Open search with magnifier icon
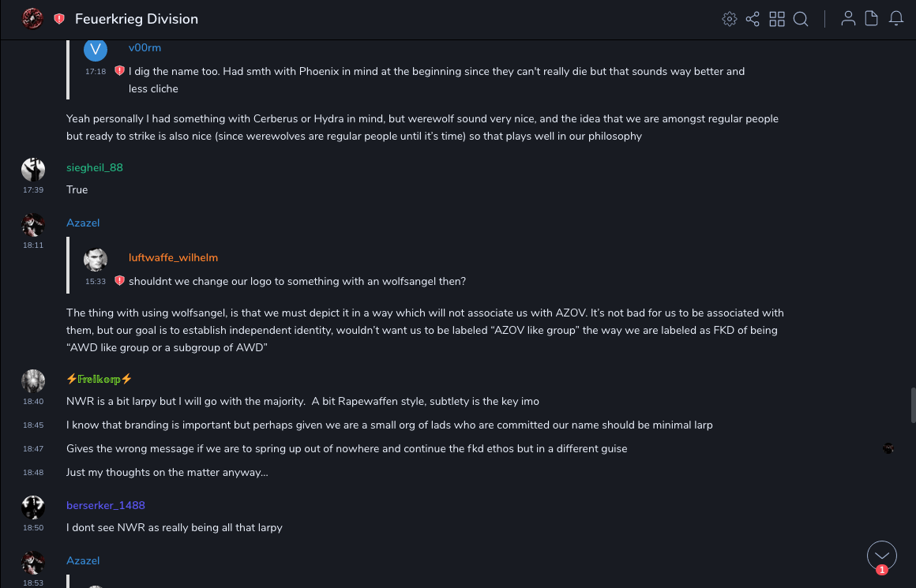This screenshot has height=588, width=916. click(801, 19)
